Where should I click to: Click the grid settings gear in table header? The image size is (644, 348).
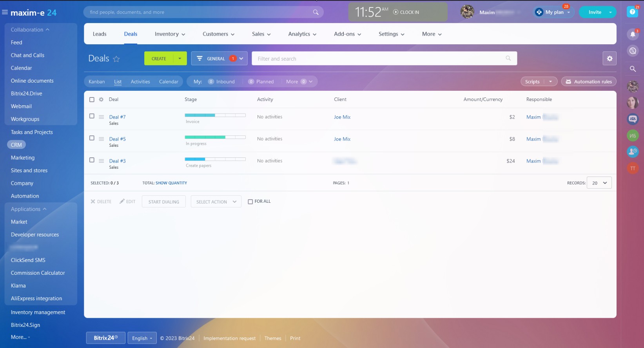101,99
